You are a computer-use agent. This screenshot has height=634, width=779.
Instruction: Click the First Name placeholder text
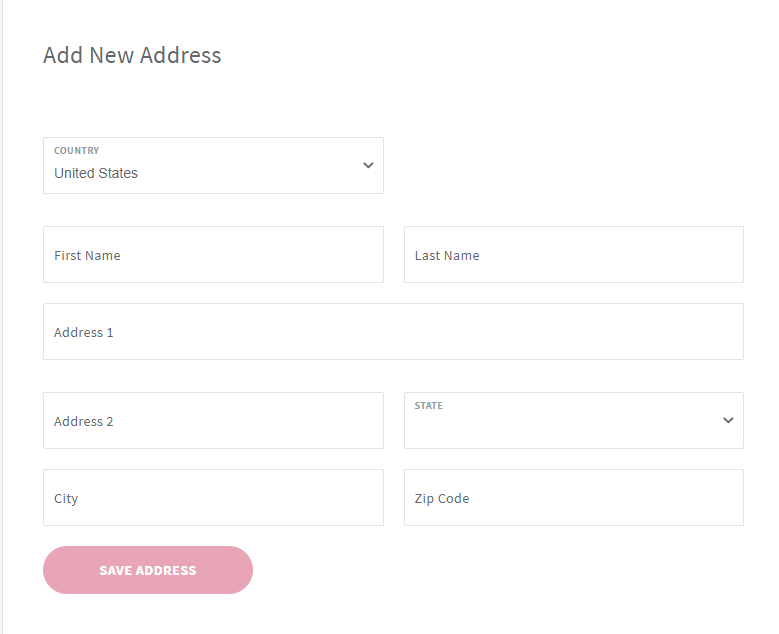pos(87,255)
